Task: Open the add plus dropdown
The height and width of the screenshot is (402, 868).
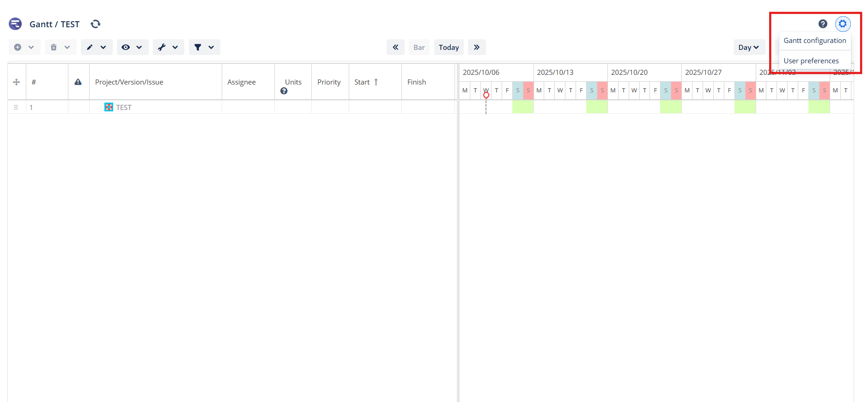Action: click(24, 47)
